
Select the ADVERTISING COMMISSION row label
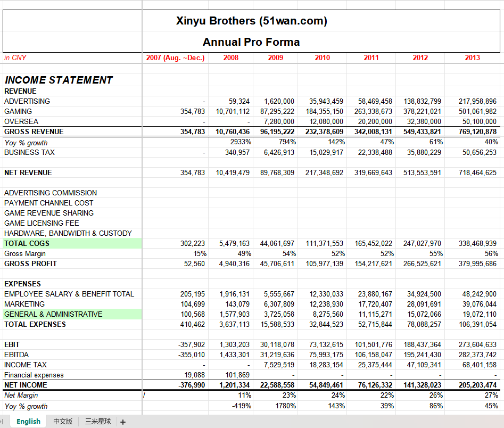pos(51,193)
